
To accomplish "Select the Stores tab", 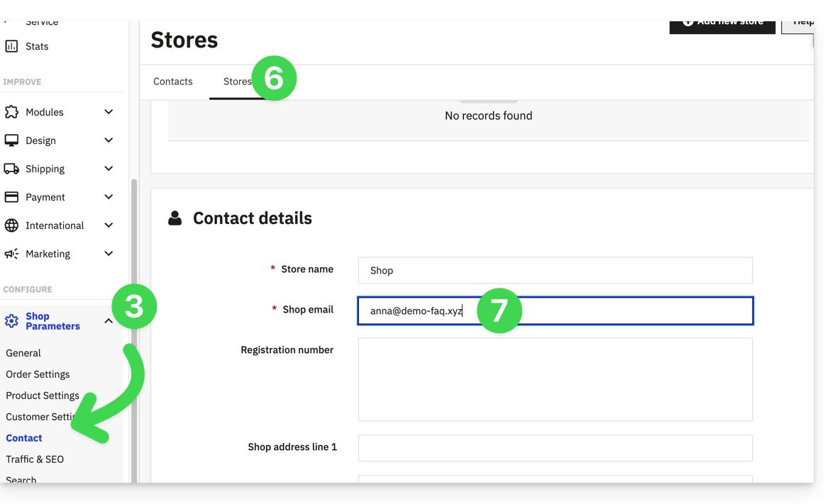I will pyautogui.click(x=237, y=82).
